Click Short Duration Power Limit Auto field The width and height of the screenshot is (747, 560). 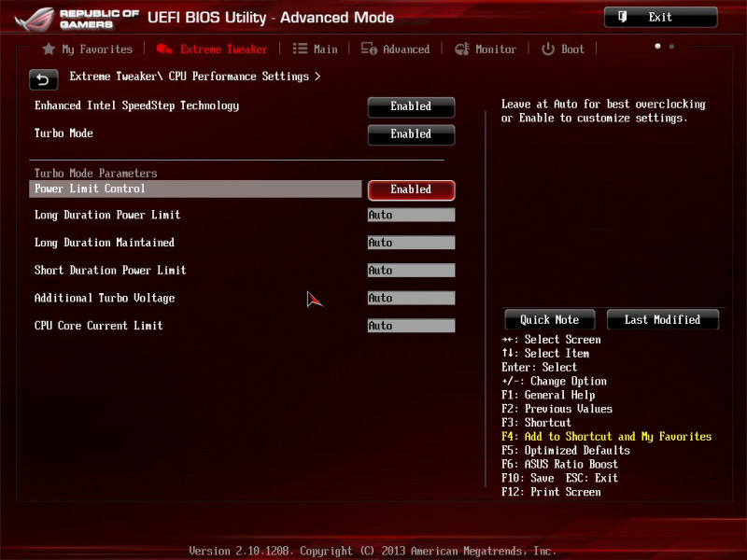point(411,270)
